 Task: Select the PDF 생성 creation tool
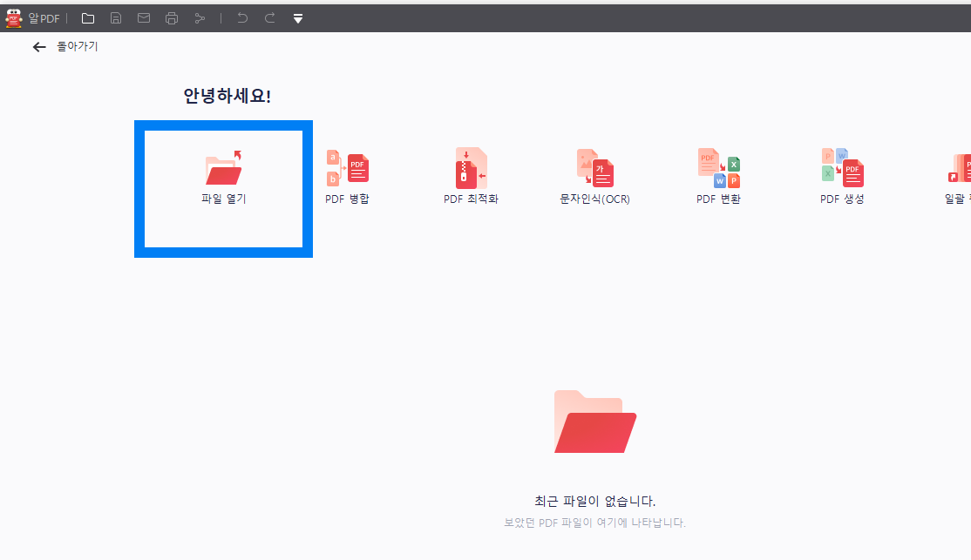(842, 175)
